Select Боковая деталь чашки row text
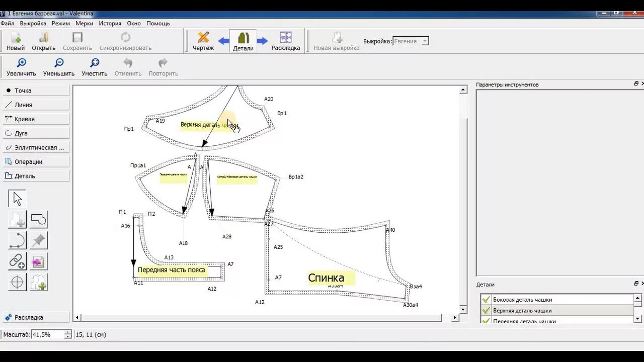The image size is (644, 362). click(522, 300)
